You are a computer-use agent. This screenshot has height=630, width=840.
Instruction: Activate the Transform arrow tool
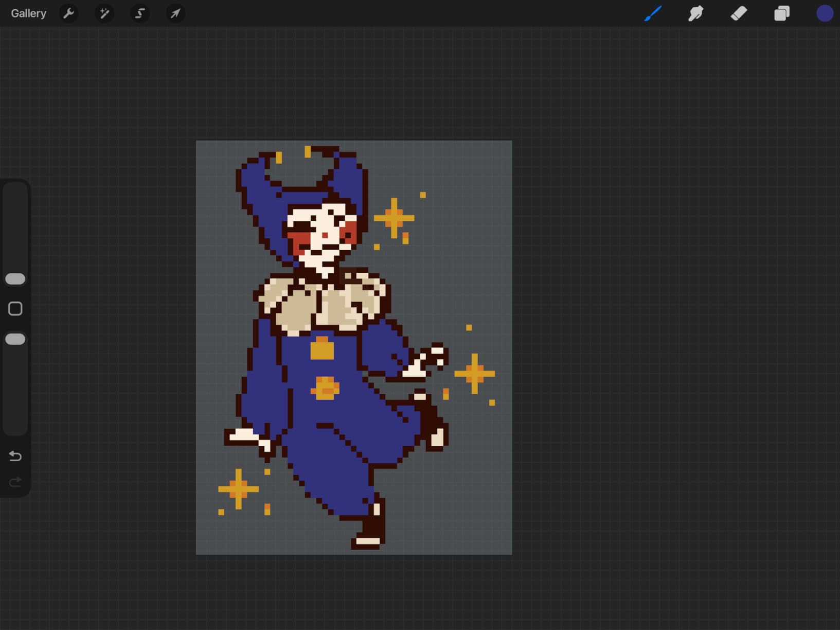pos(175,13)
